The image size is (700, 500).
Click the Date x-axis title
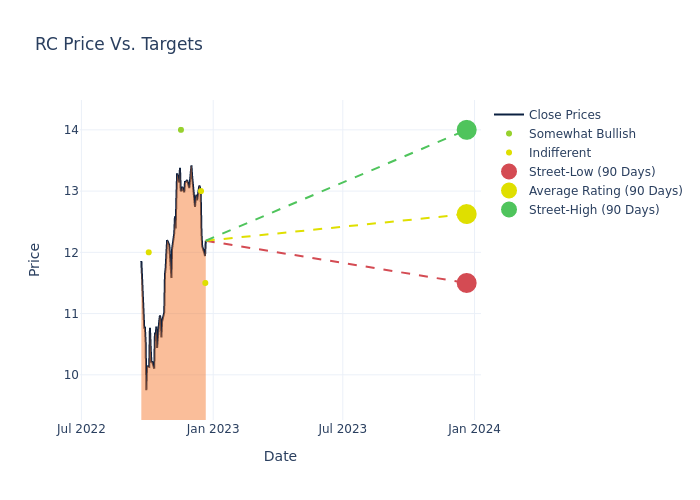click(x=280, y=456)
